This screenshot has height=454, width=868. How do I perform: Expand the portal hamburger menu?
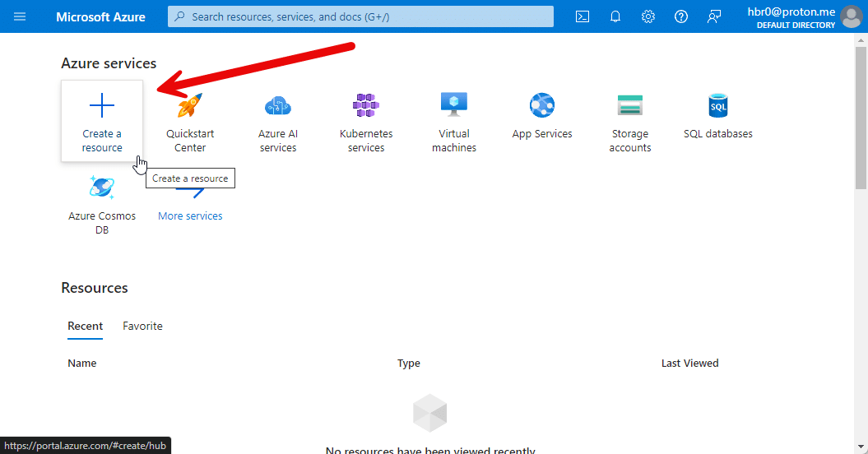click(x=20, y=16)
